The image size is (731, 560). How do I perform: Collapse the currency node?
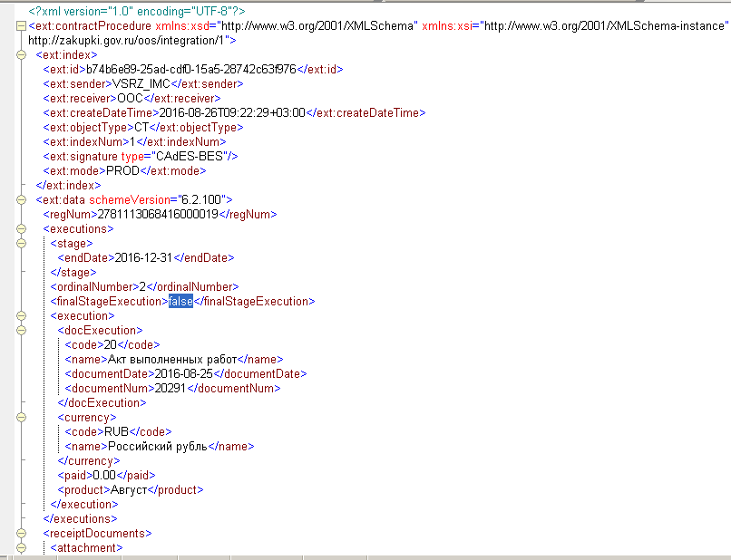21,418
